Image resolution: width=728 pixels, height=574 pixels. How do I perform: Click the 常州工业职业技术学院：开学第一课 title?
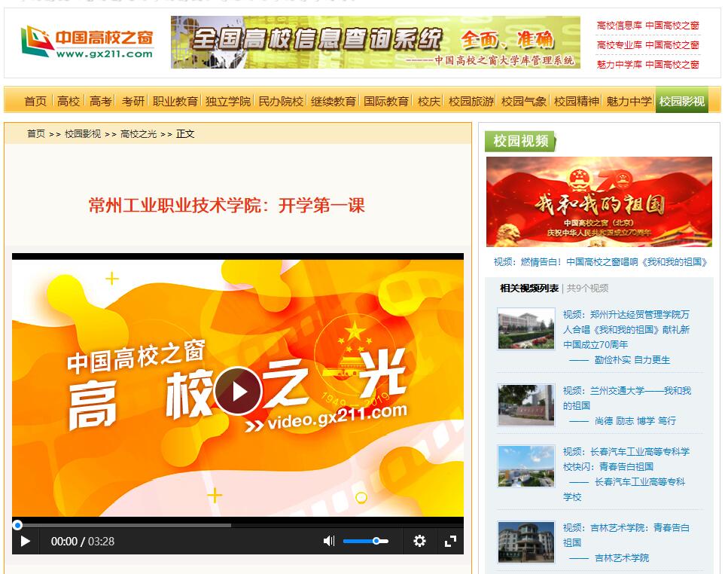coord(227,205)
